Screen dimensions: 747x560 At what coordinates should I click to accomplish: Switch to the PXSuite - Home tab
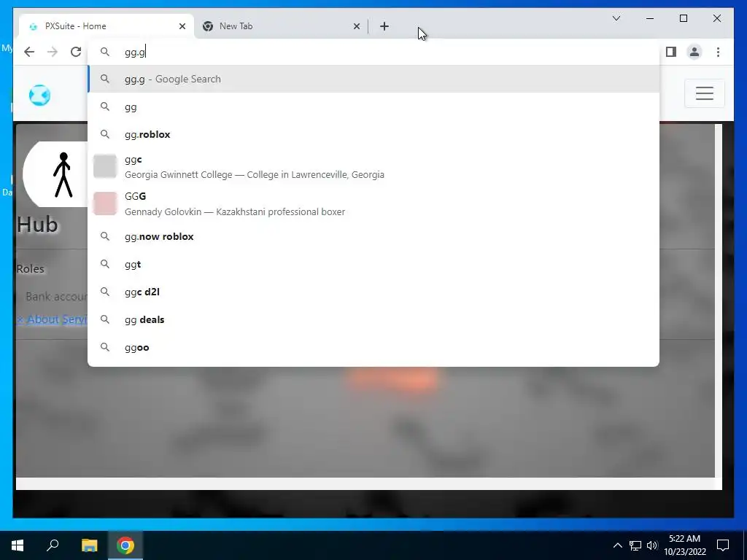107,26
